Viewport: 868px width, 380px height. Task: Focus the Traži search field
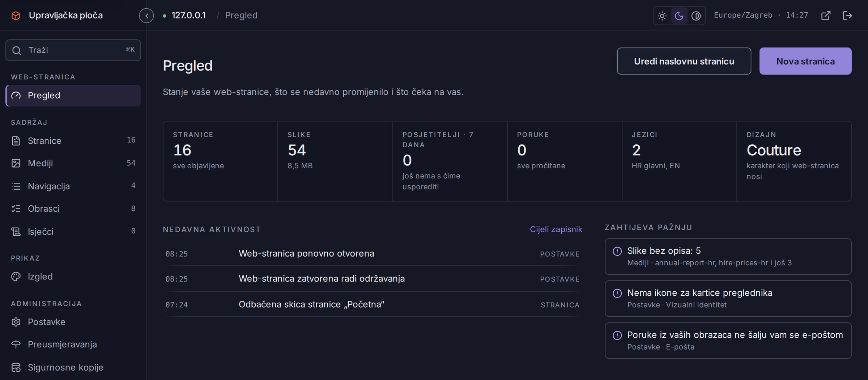coord(73,50)
